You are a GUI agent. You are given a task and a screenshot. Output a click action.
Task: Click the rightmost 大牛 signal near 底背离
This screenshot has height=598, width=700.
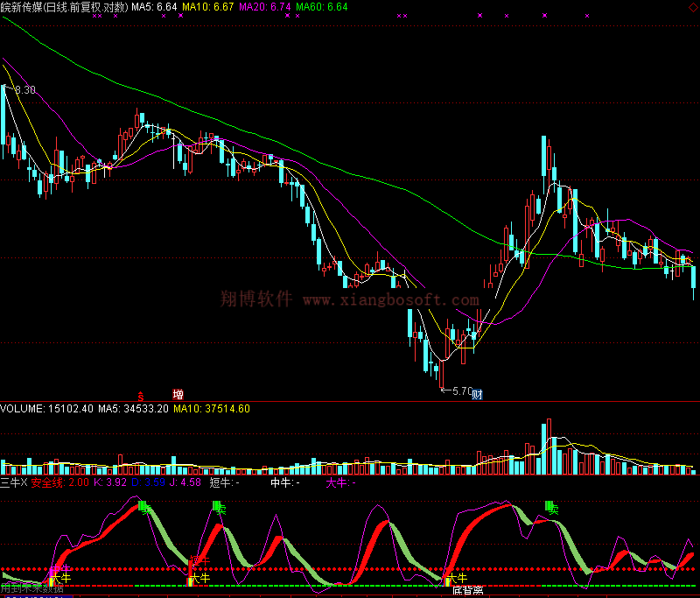coord(457,579)
